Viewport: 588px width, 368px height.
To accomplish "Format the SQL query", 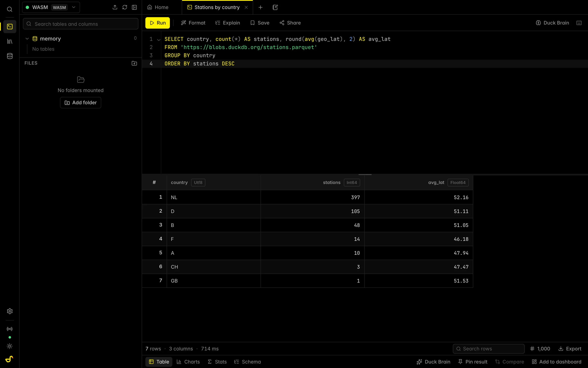I will (x=193, y=23).
